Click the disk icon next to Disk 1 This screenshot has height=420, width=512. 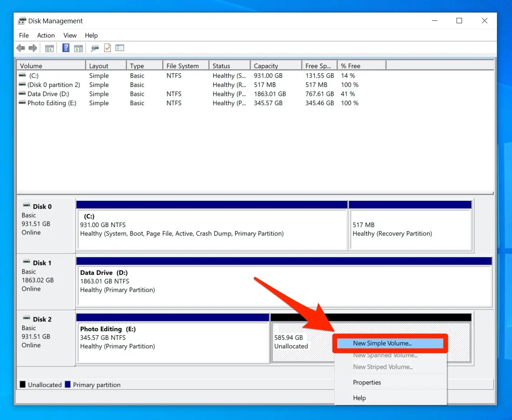(x=26, y=262)
